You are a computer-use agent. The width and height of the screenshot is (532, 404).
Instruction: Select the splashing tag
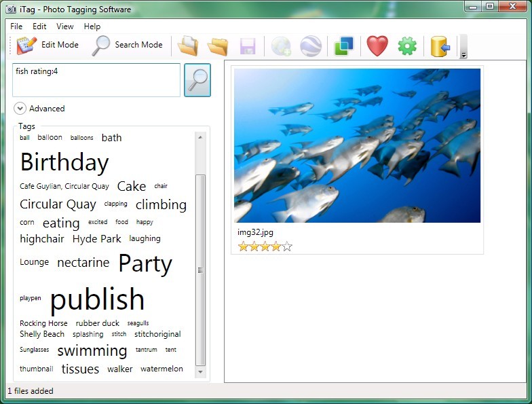(88, 334)
